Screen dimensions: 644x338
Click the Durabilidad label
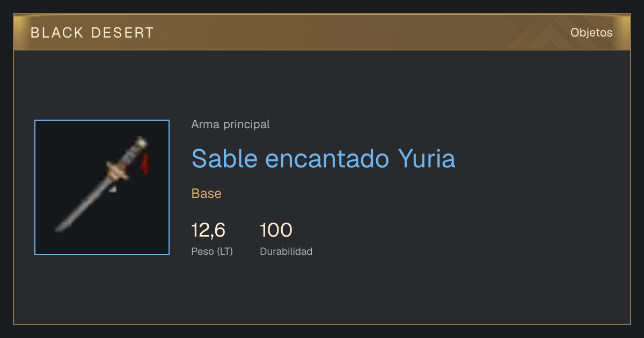pos(286,251)
